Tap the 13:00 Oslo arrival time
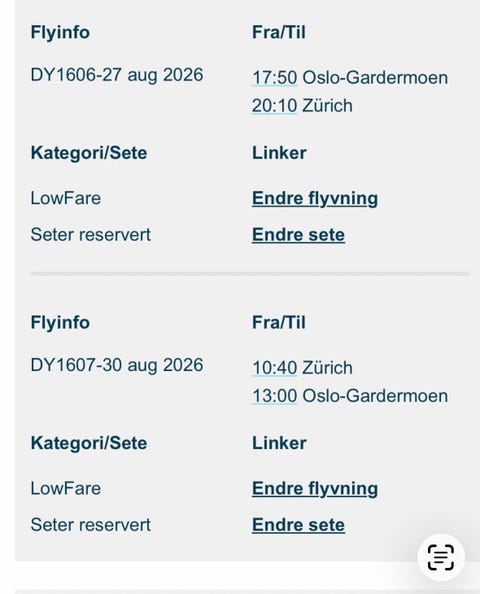The height and width of the screenshot is (594, 480). click(x=275, y=396)
